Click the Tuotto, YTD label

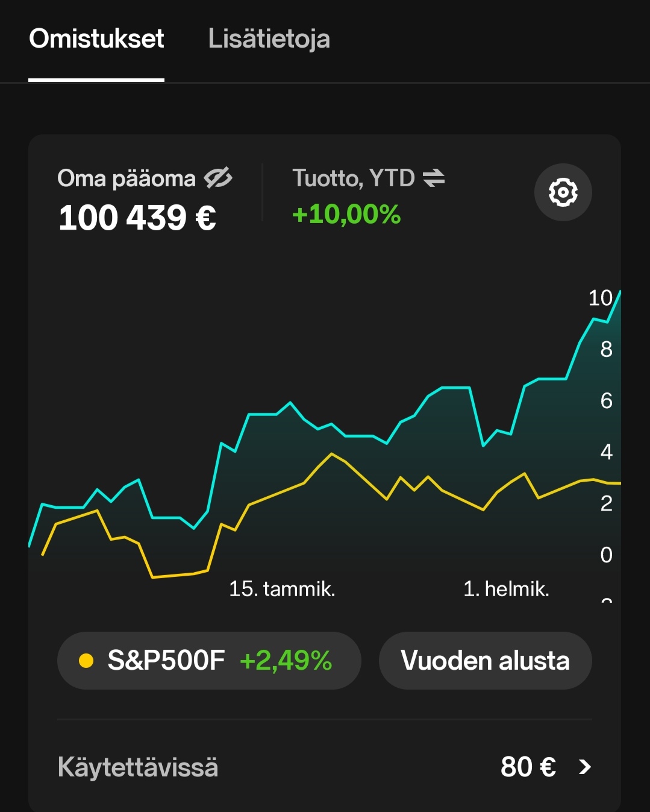354,178
